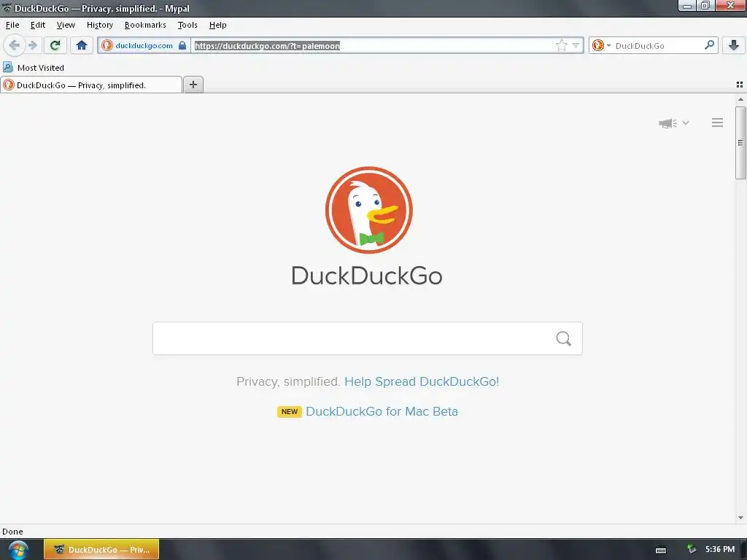Open the View menu
The height and width of the screenshot is (560, 747).
[x=66, y=25]
